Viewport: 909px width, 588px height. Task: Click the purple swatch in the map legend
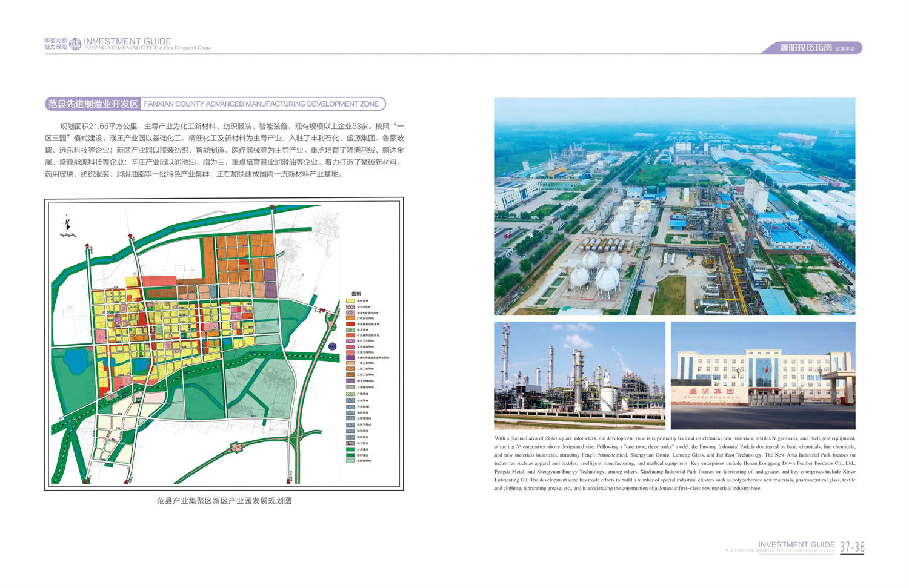coord(350,358)
